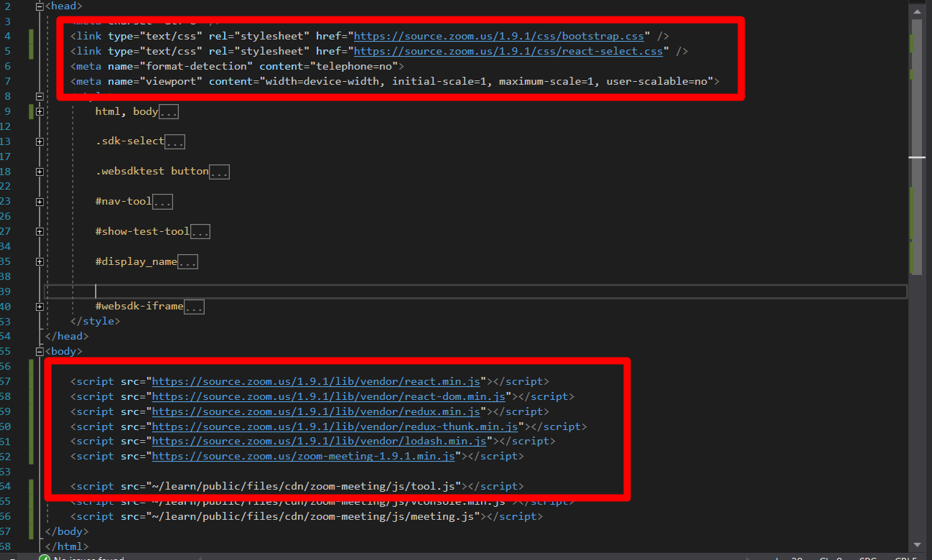Image resolution: width=932 pixels, height=560 pixels.
Task: Click the vertical scrollbar of the editor
Action: [917, 280]
